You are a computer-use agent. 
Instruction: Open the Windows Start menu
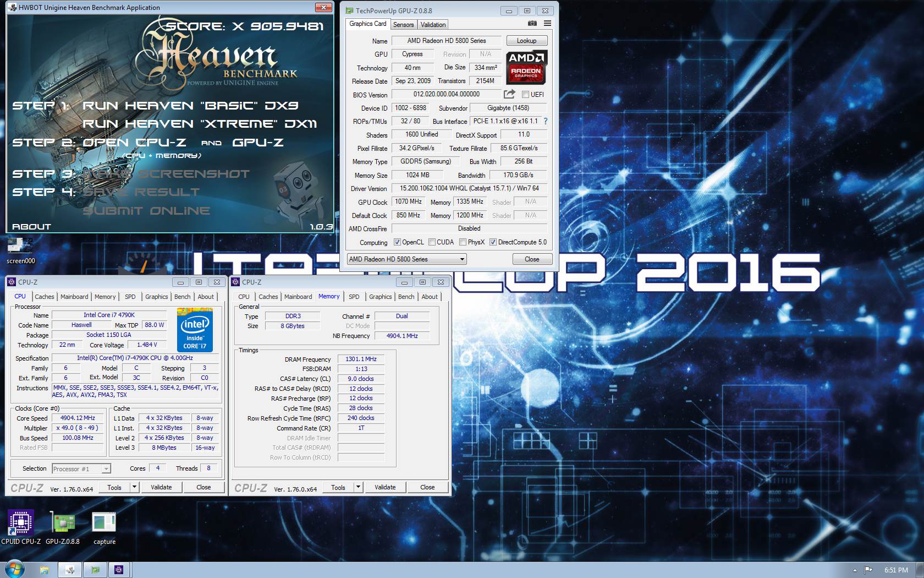click(14, 570)
